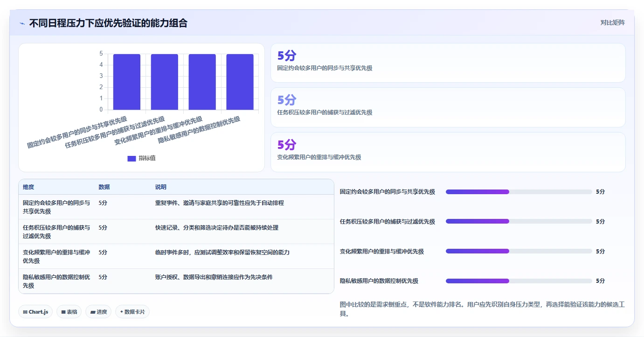Click progress bar for 隐私敏感用户的数据控制优先级
Screen dimensions: 644x337
pos(519,281)
